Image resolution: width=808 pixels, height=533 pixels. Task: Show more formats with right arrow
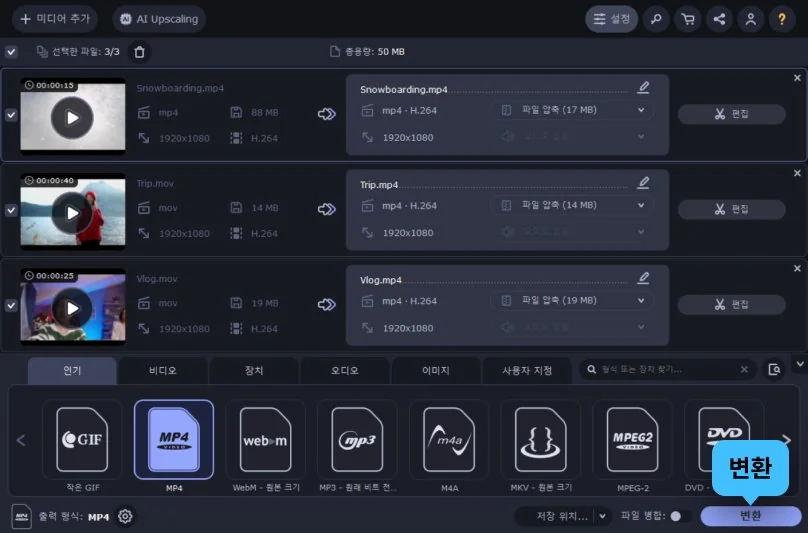point(786,440)
